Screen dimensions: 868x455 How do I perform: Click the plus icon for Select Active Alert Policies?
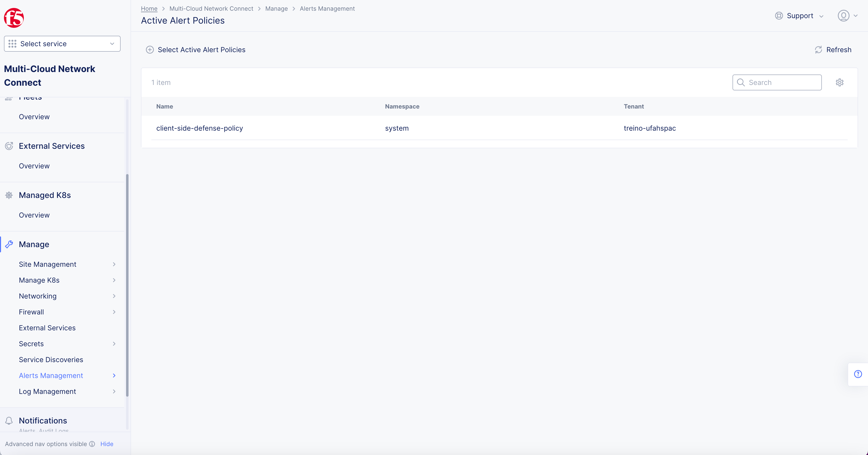150,50
